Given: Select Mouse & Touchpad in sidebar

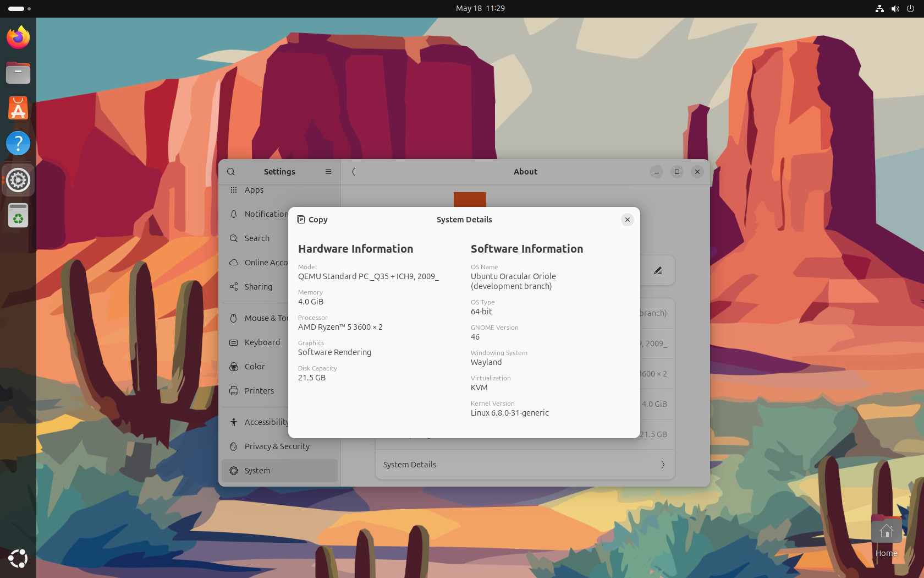Looking at the screenshot, I should click(x=279, y=318).
